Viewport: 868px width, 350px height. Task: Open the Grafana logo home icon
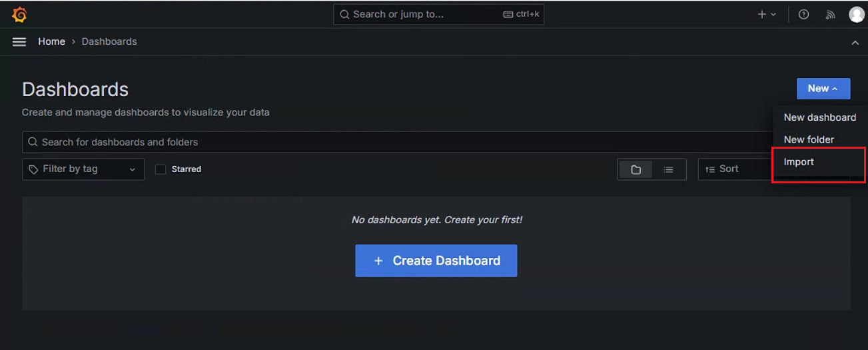[x=19, y=14]
